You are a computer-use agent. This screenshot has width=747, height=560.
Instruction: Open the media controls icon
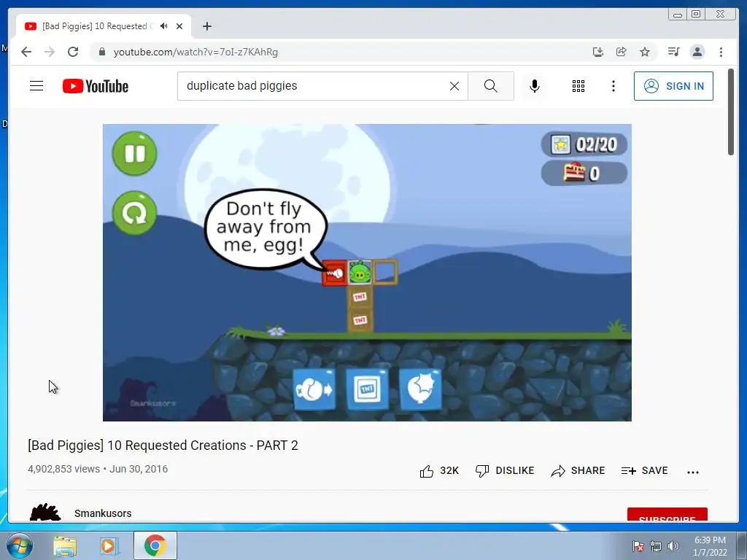[x=673, y=52]
